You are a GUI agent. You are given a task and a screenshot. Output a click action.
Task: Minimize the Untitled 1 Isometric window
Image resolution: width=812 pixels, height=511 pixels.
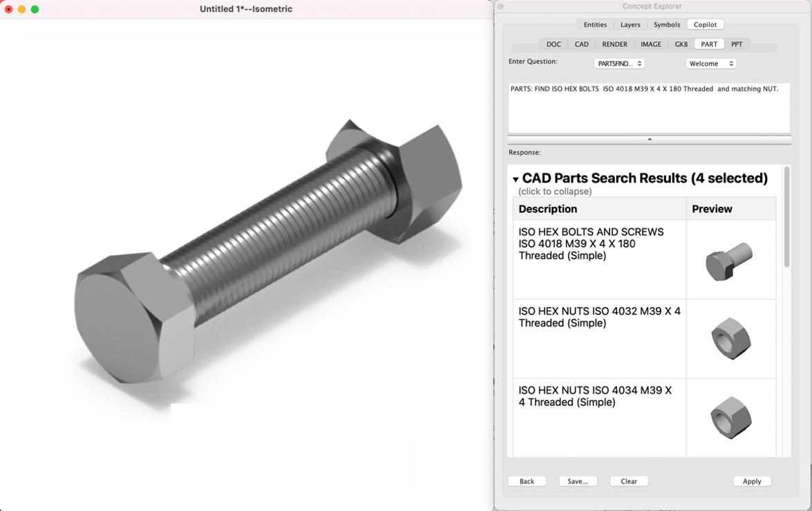21,9
